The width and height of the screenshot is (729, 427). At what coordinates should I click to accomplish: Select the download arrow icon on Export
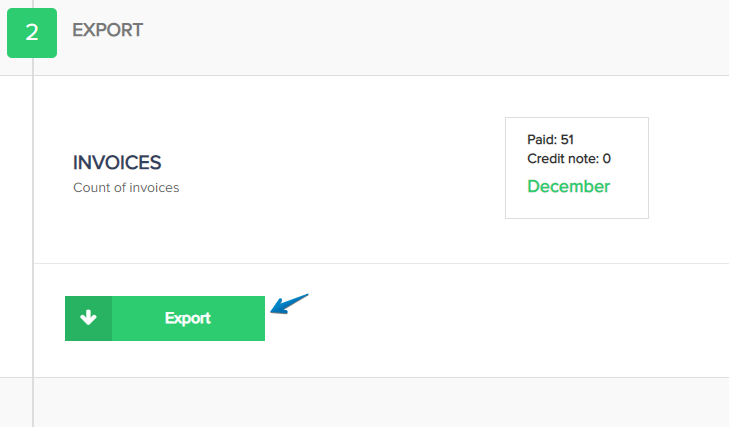click(88, 318)
